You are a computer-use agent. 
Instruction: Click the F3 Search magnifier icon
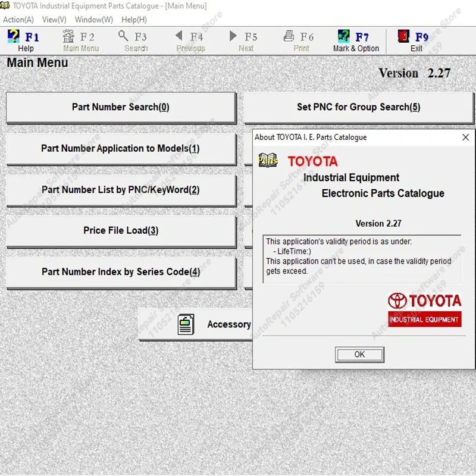click(124, 37)
